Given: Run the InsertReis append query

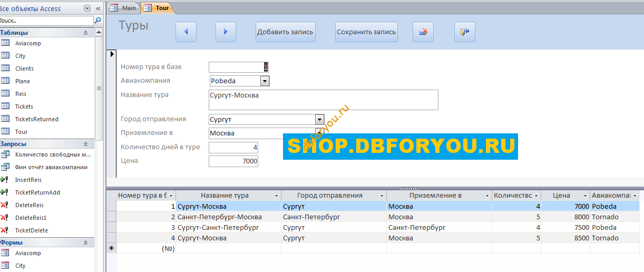Looking at the screenshot, I should click(28, 180).
